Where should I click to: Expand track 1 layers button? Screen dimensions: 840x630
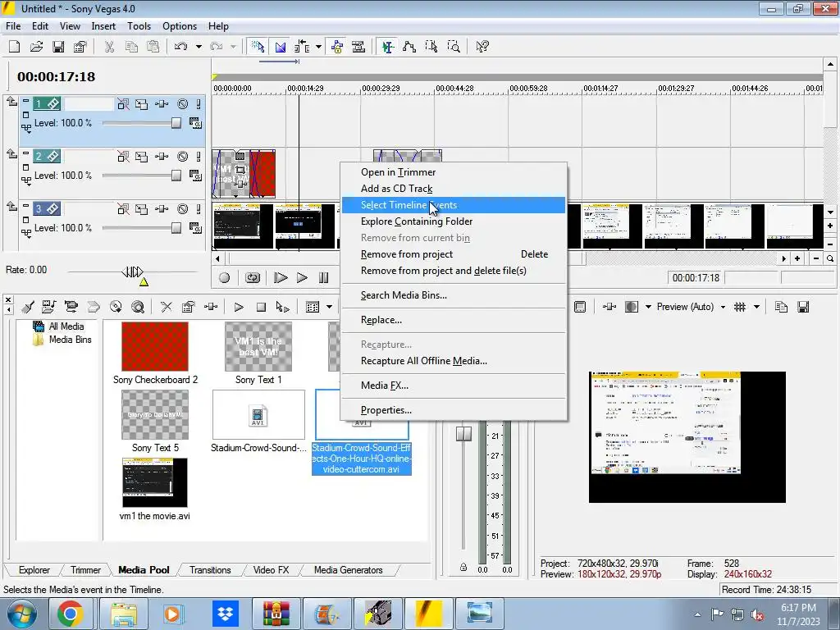click(25, 128)
